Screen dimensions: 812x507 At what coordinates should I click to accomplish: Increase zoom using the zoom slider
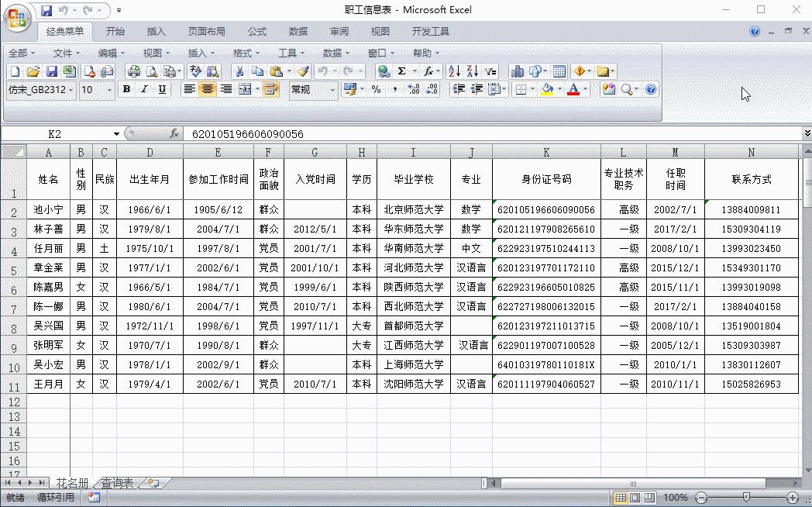pyautogui.click(x=791, y=498)
